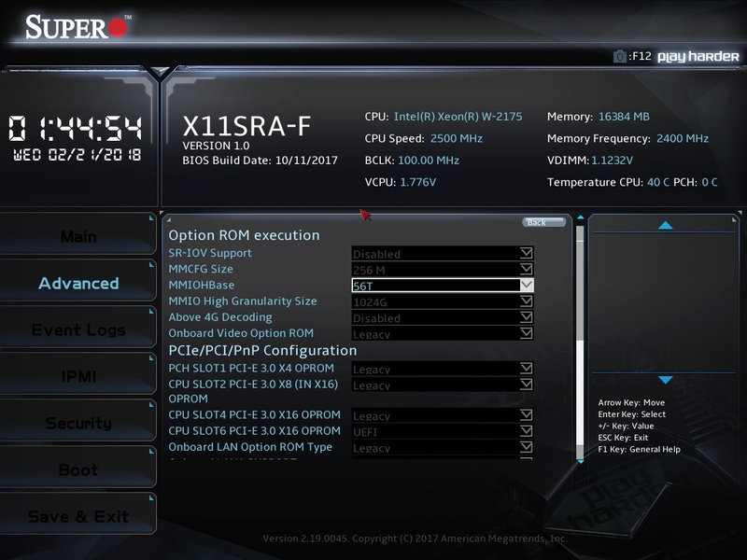Click the BIOS Build Date text
The image size is (747, 560).
260,161
